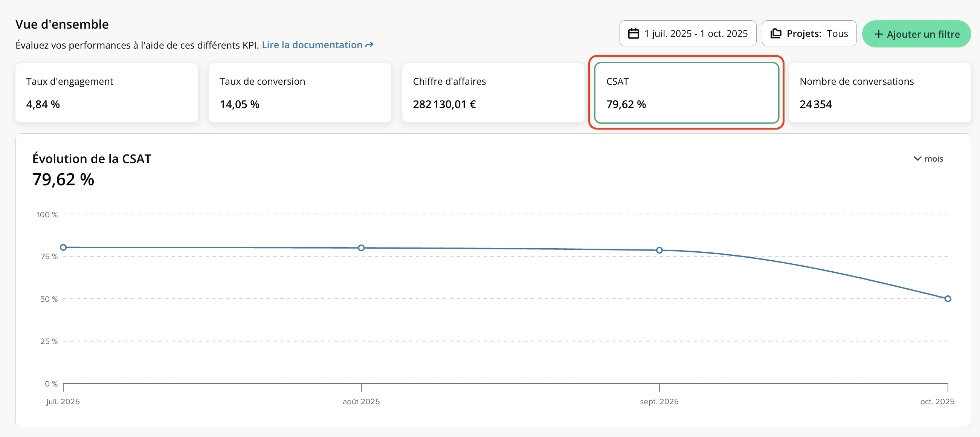
Task: Show the Nombre de conversations card
Action: [879, 93]
